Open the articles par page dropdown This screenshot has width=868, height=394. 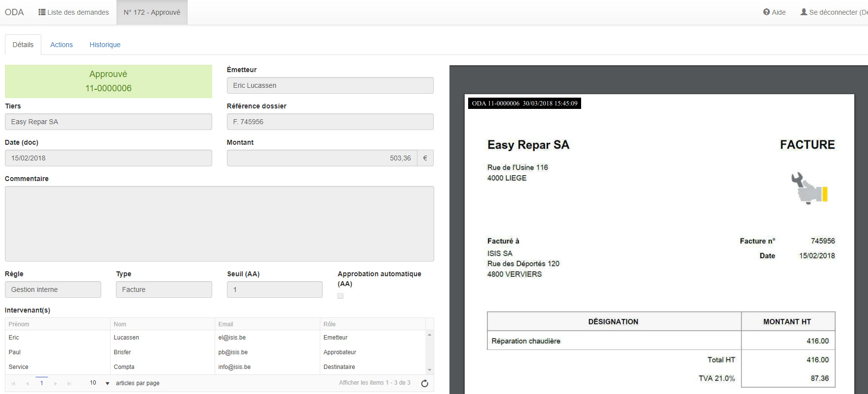click(107, 383)
